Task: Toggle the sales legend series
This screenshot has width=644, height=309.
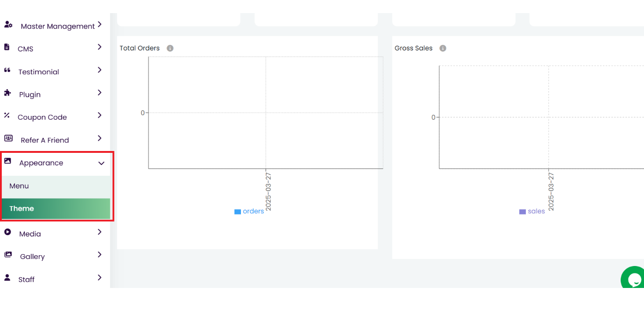Action: pyautogui.click(x=532, y=211)
